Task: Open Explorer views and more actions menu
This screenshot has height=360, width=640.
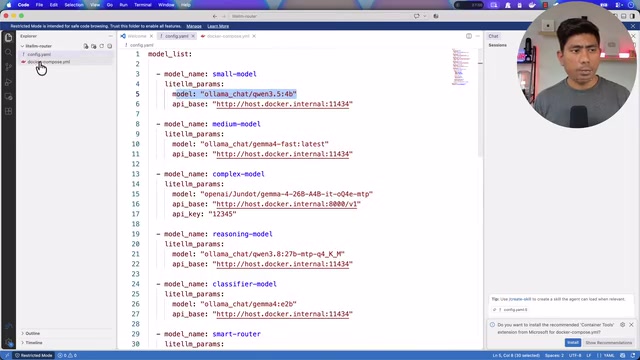Action: (110, 36)
